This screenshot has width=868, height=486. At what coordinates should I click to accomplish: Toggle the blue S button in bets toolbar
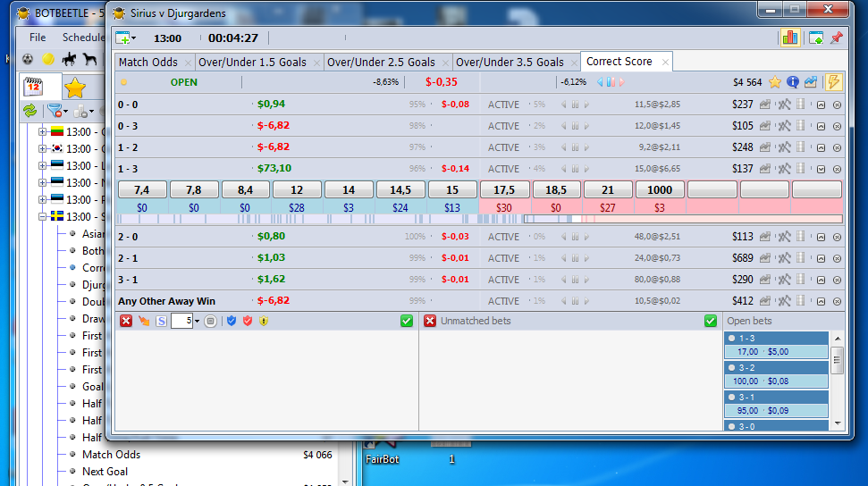point(161,321)
